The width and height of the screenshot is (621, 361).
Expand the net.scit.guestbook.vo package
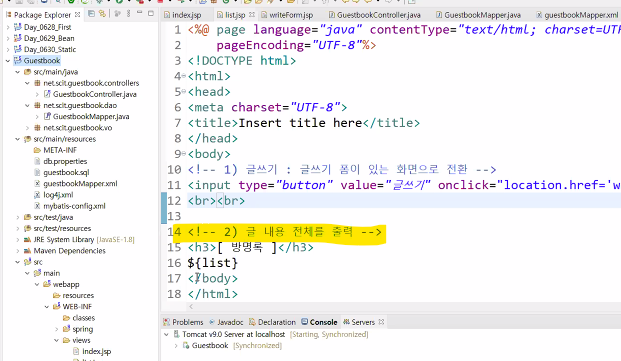point(27,128)
